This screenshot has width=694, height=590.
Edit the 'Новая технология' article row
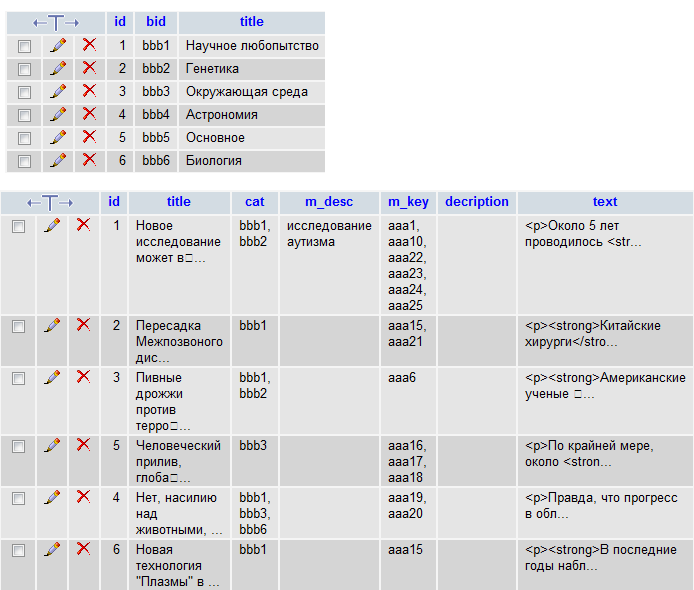tap(52, 550)
